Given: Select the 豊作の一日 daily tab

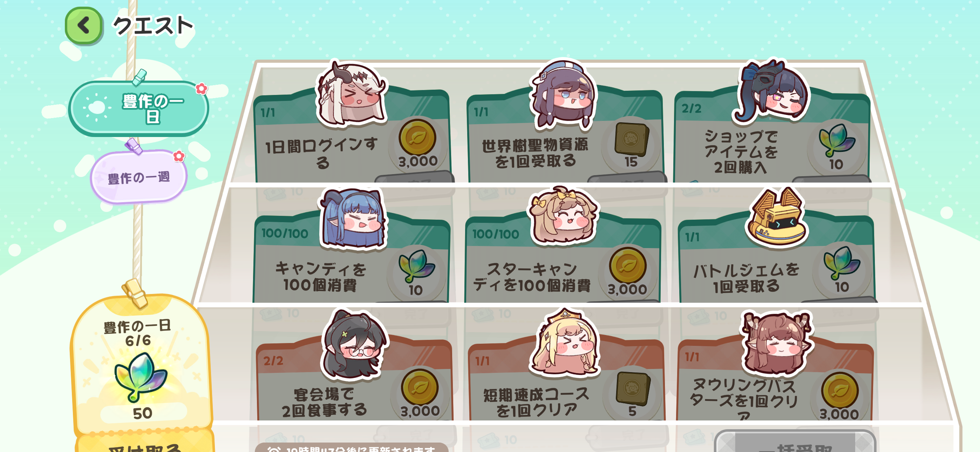Looking at the screenshot, I should click(x=138, y=109).
